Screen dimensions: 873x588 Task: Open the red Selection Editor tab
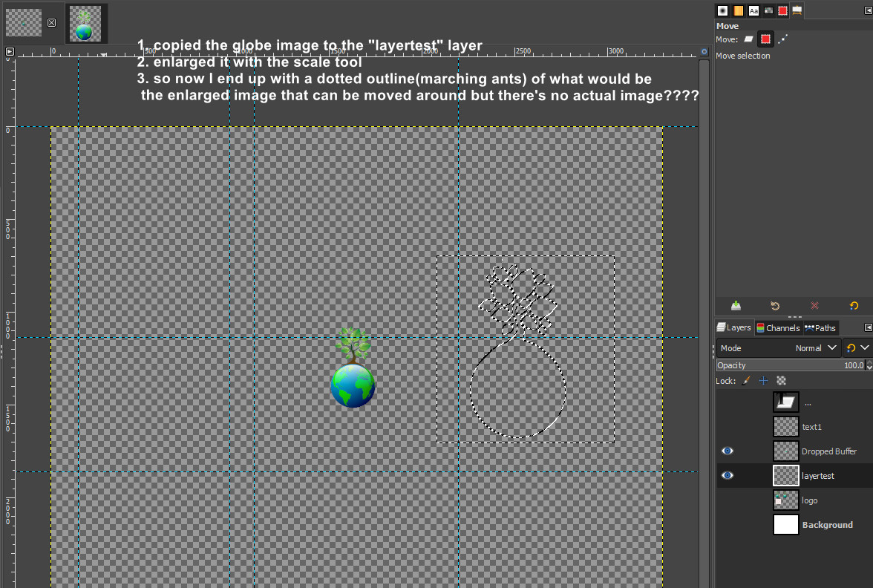[782, 10]
